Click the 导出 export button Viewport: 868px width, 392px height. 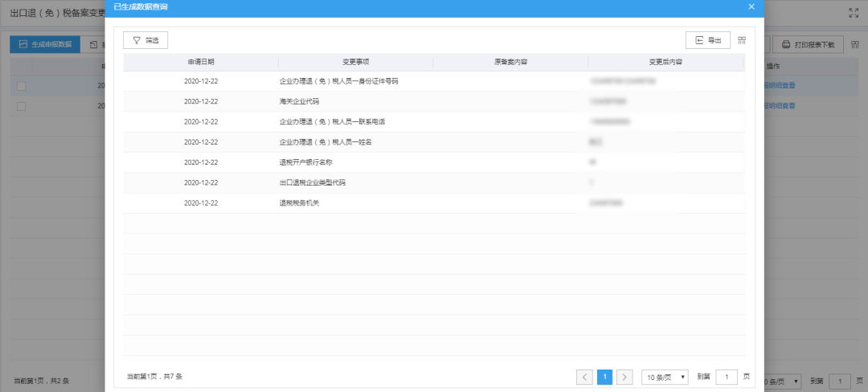[708, 40]
